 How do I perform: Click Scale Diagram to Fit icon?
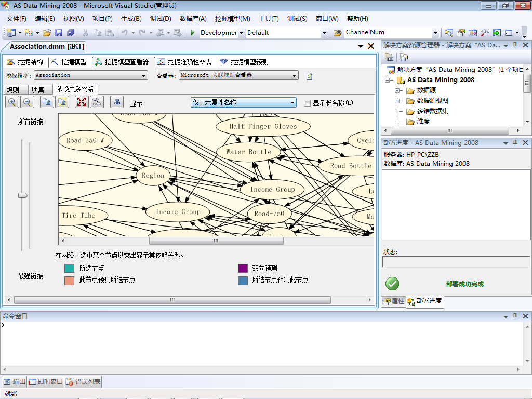[82, 102]
